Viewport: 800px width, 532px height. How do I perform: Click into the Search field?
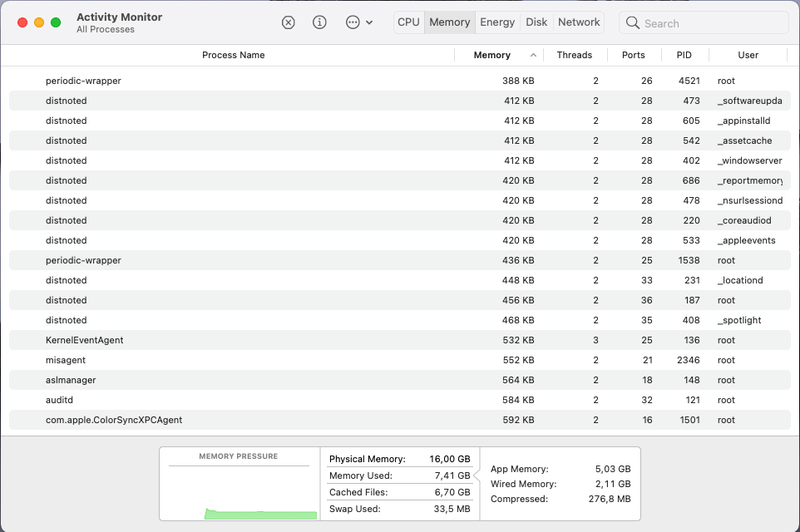tap(704, 23)
